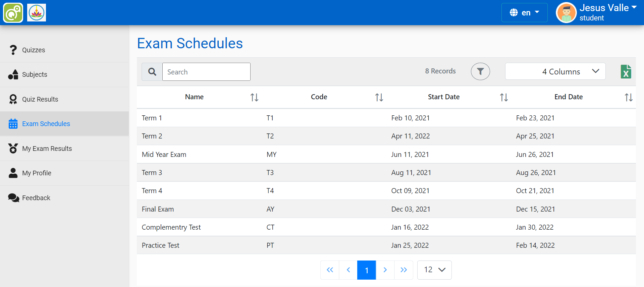Open the en language dropdown
The width and height of the screenshot is (644, 287).
pyautogui.click(x=524, y=13)
